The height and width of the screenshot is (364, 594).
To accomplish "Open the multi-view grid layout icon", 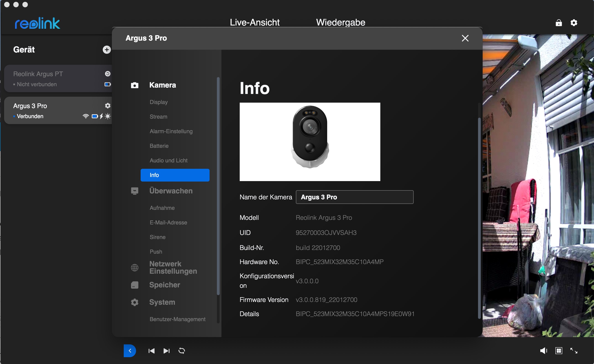I will coord(559,351).
